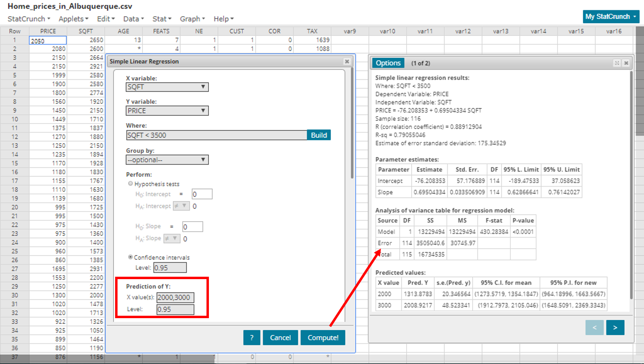Open the X variable SQFT dropdown
Viewport: 644px width, 364px height.
point(167,87)
